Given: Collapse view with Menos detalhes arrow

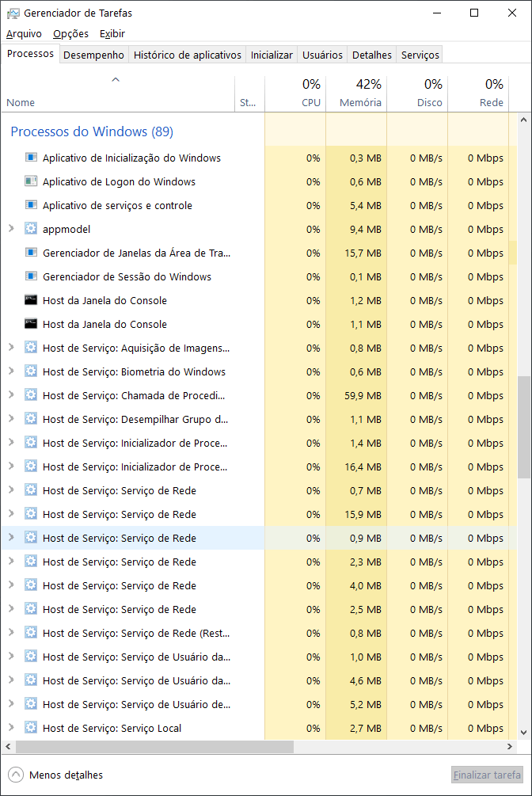Looking at the screenshot, I should tap(16, 775).
